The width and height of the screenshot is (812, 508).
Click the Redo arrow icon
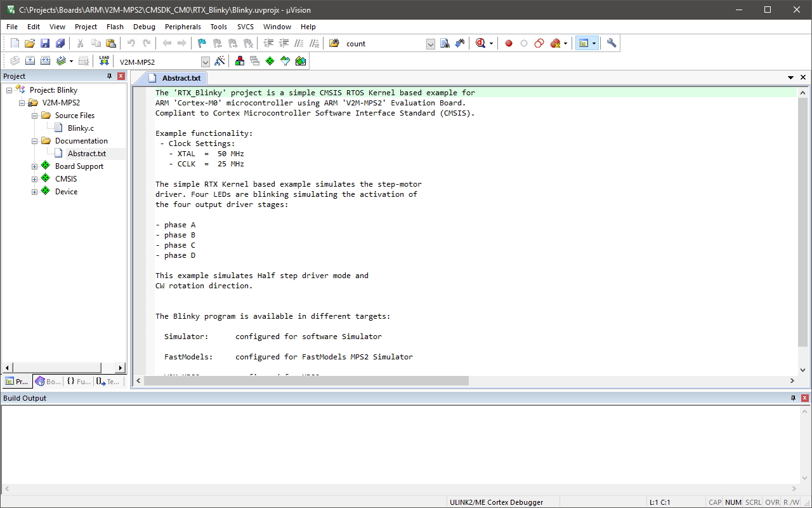pyautogui.click(x=147, y=43)
